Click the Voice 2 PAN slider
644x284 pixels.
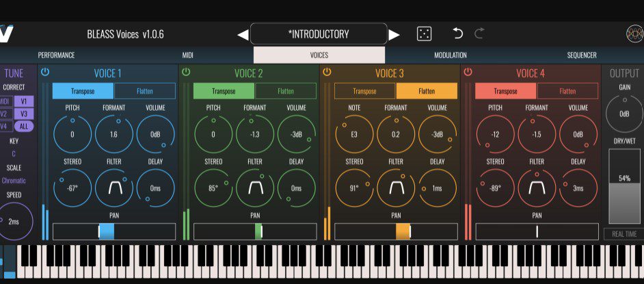click(x=255, y=231)
